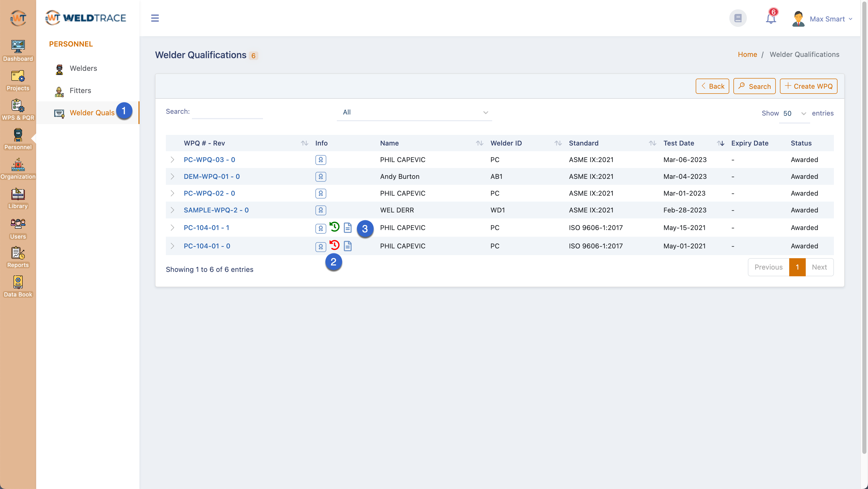Open document icon for PC-104-01 - 0

[347, 246]
